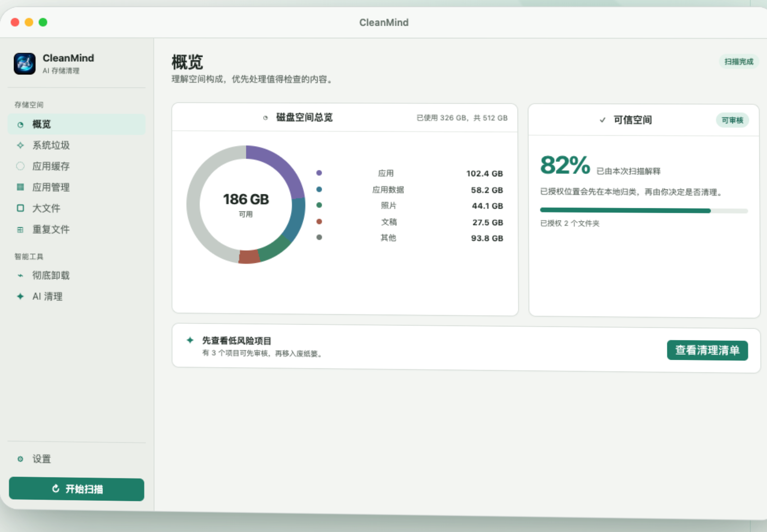Viewport: 767px width, 532px height.
Task: Click the 186 GB donut chart center
Action: [246, 204]
